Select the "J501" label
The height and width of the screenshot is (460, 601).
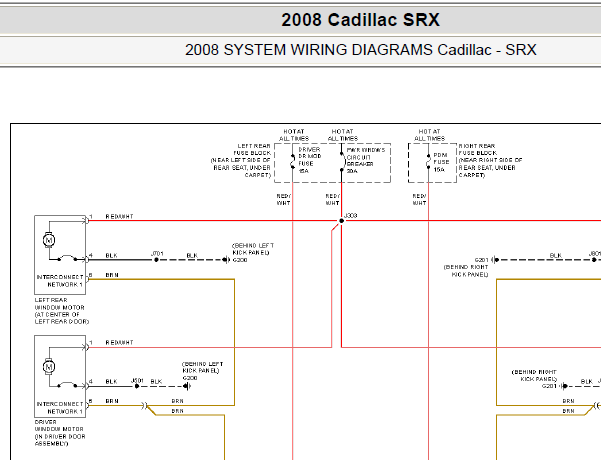pyautogui.click(x=137, y=380)
